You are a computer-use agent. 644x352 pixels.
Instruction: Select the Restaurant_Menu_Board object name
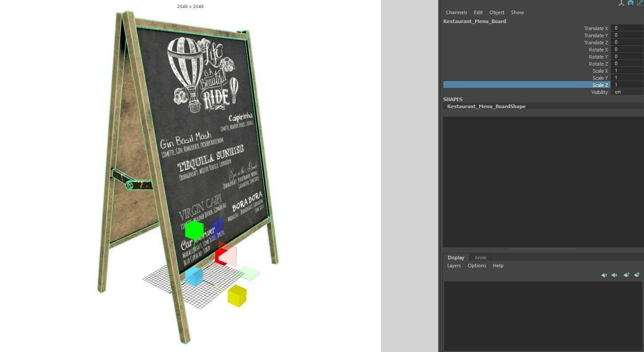pos(474,21)
